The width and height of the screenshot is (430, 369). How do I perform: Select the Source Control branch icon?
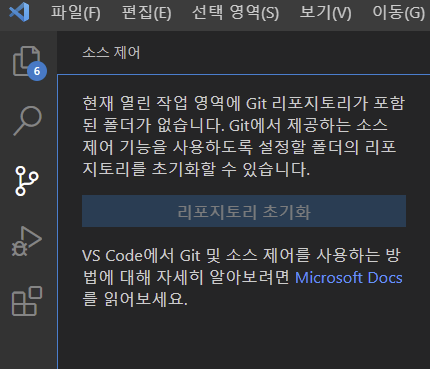[27, 181]
